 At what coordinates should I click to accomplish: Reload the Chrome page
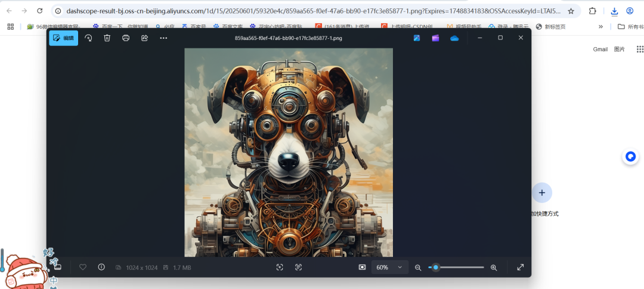(40, 11)
